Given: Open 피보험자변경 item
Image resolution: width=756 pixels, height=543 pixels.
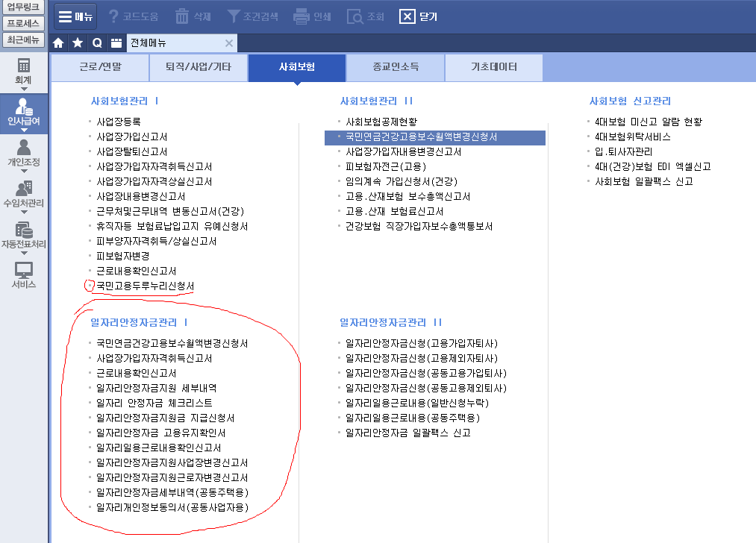Looking at the screenshot, I should click(123, 257).
